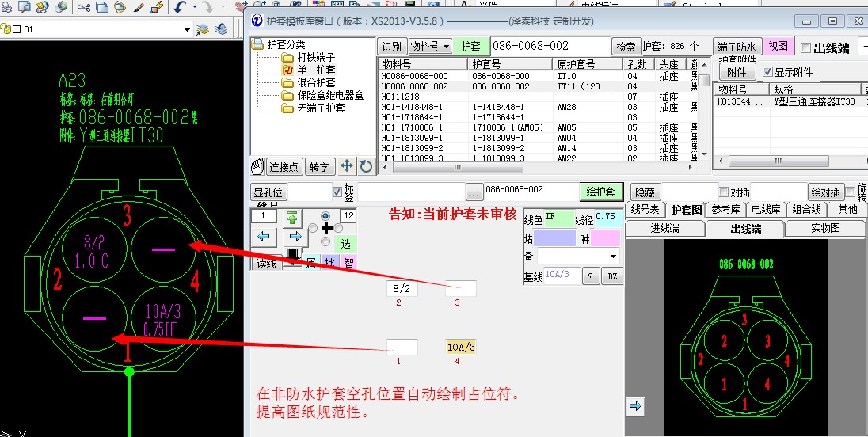Click the 检索 search button
Screen dimensions: 868x437
pyautogui.click(x=626, y=47)
